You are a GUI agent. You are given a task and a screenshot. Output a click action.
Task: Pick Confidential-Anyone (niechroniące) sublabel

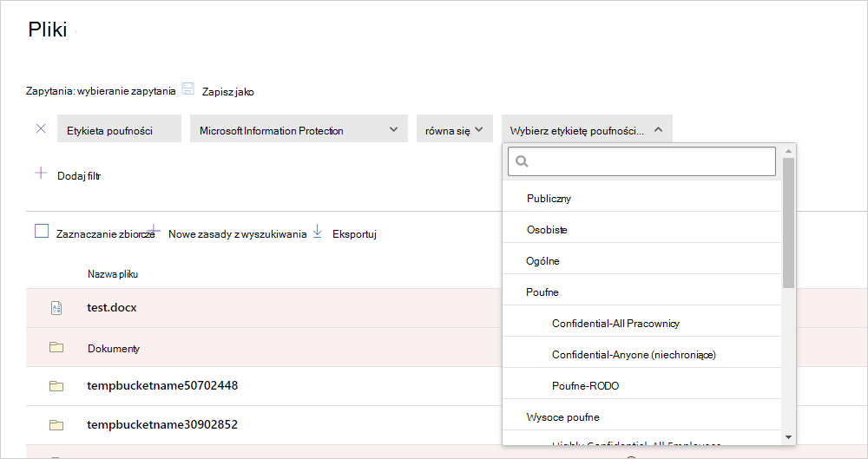[x=641, y=354]
